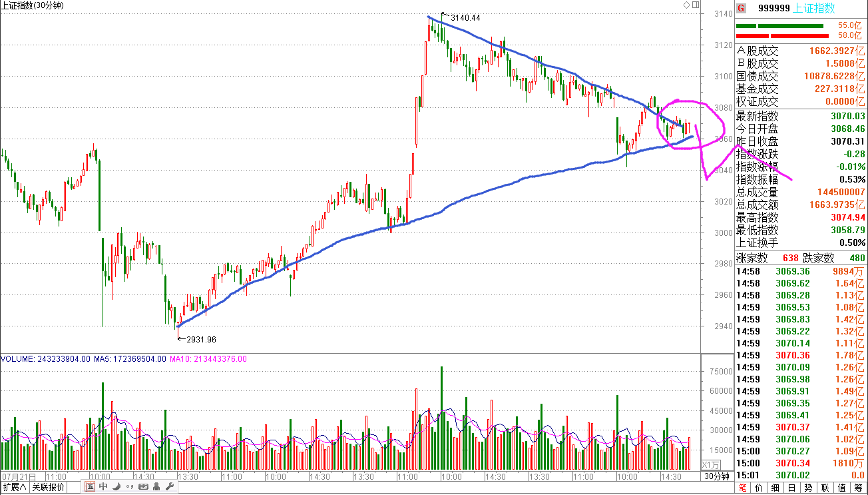
Task: Switch to the 价 tab
Action: (758, 488)
